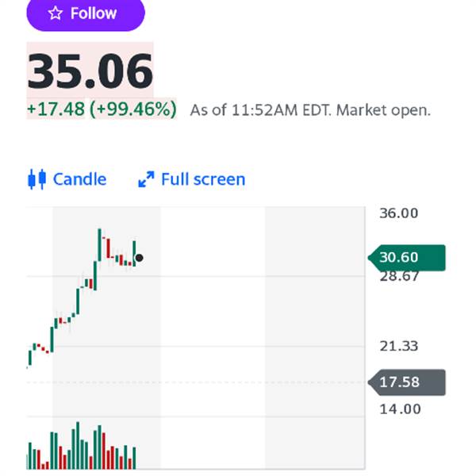This screenshot has width=476, height=476.
Task: Click the +17.48 (+99.46%) change value
Action: [102, 109]
